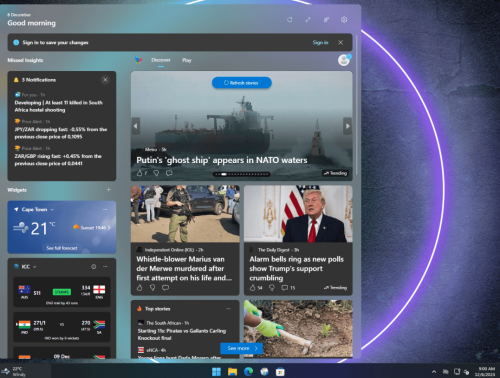Click the refresh icon in widgets header

click(x=289, y=20)
